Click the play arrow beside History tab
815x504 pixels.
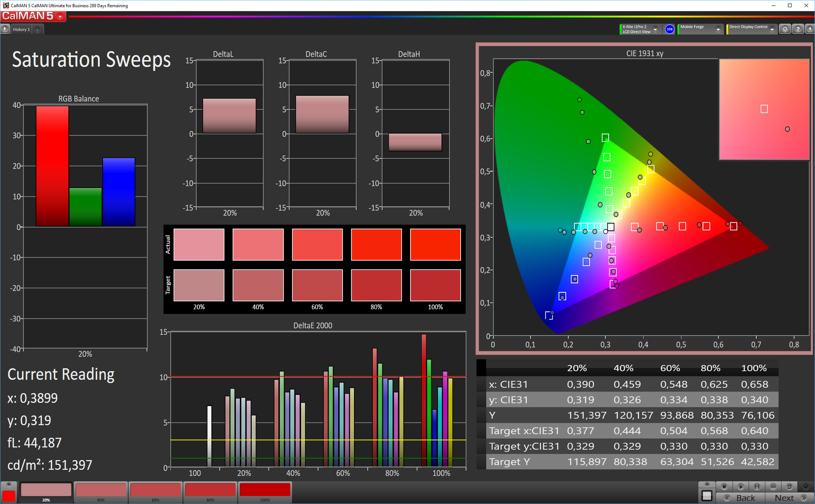[5, 29]
